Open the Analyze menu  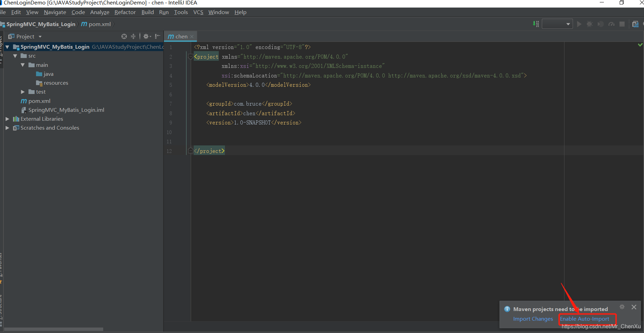[x=100, y=12]
